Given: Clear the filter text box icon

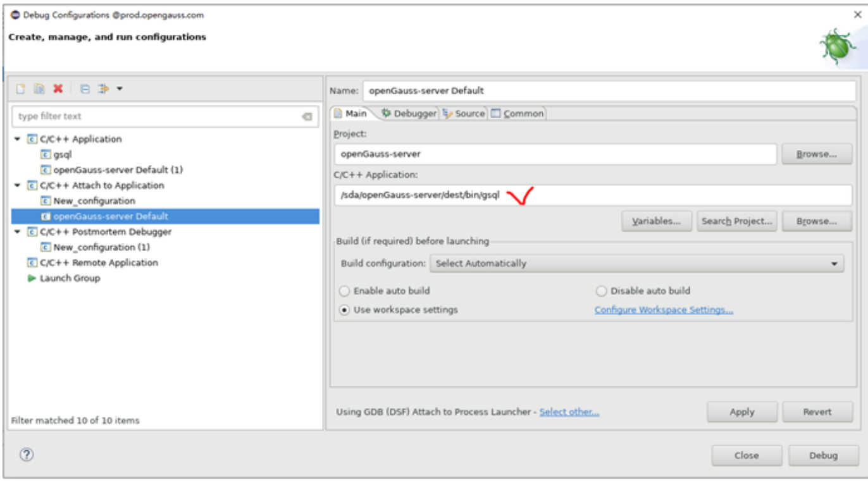Looking at the screenshot, I should pyautogui.click(x=307, y=116).
